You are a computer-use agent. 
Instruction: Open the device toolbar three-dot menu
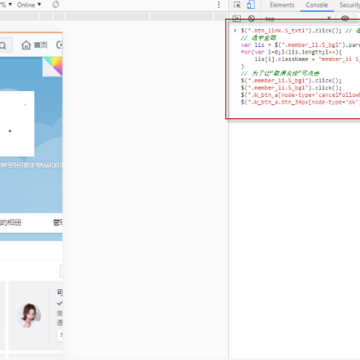pos(219,5)
